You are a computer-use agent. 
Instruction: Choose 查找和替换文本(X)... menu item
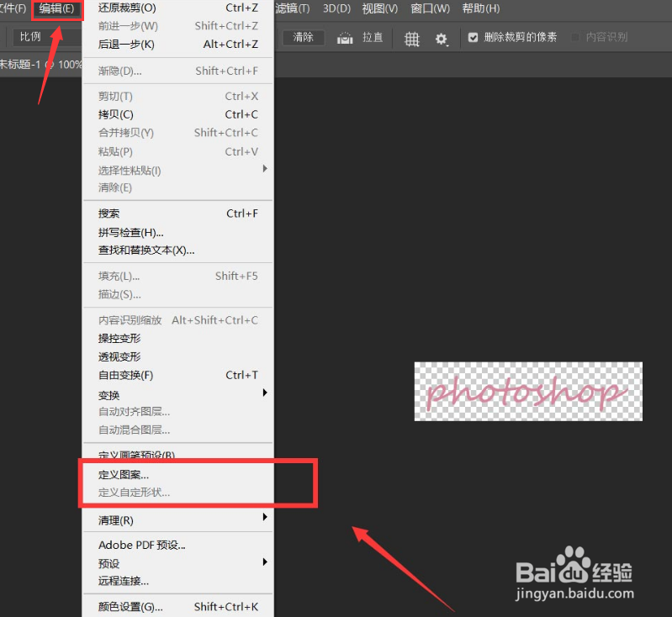pyautogui.click(x=177, y=250)
